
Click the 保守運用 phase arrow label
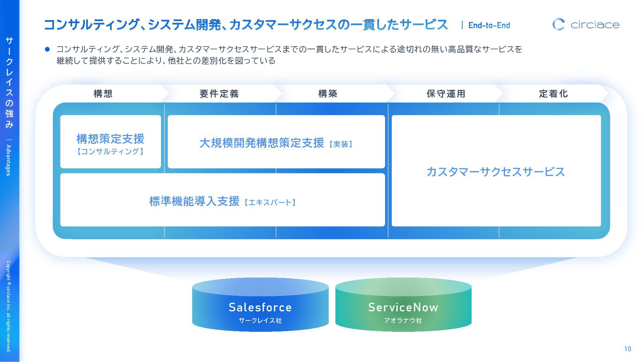(x=446, y=94)
